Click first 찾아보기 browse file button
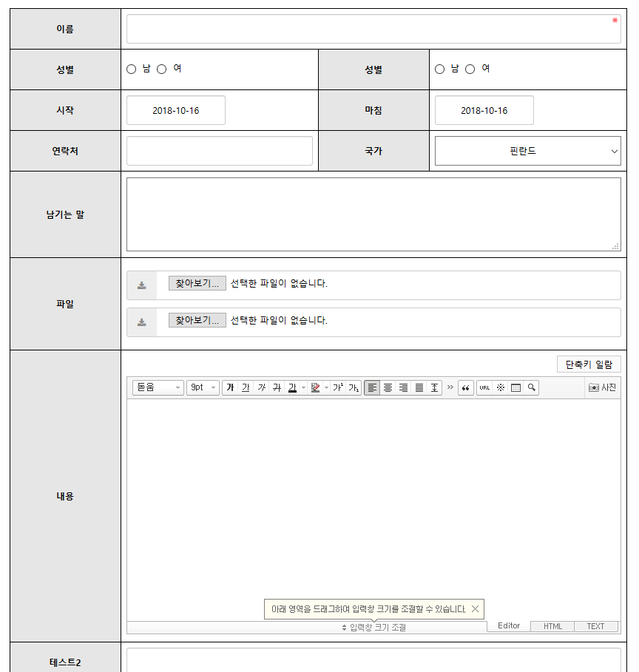 pyautogui.click(x=197, y=283)
